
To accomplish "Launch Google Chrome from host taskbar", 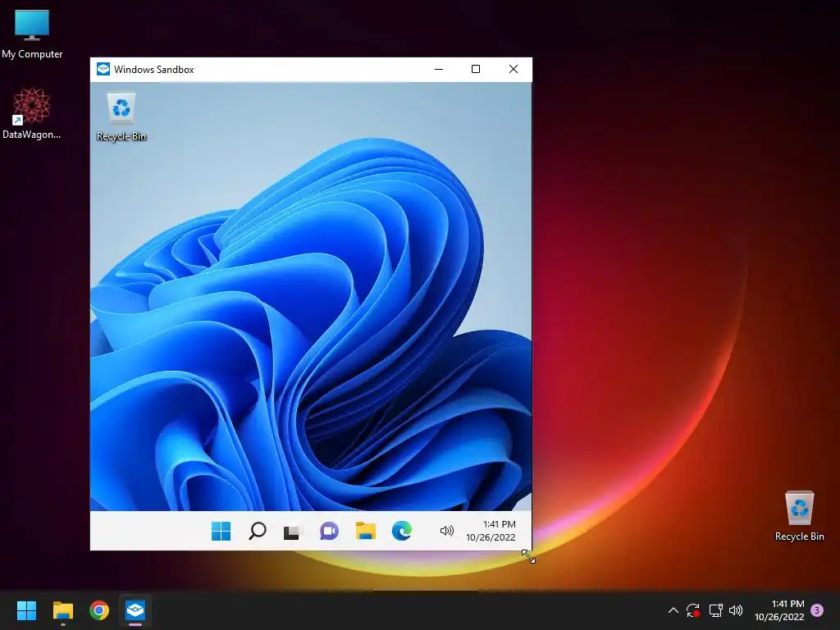I will [99, 610].
